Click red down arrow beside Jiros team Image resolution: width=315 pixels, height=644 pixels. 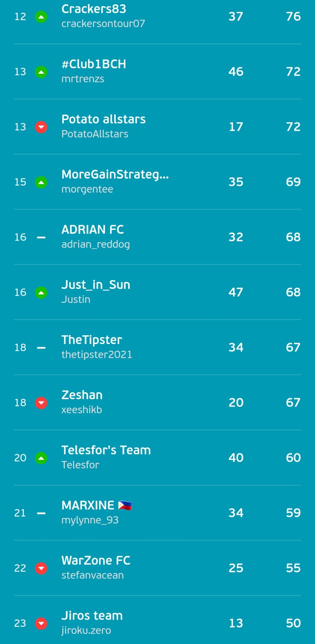[41, 623]
